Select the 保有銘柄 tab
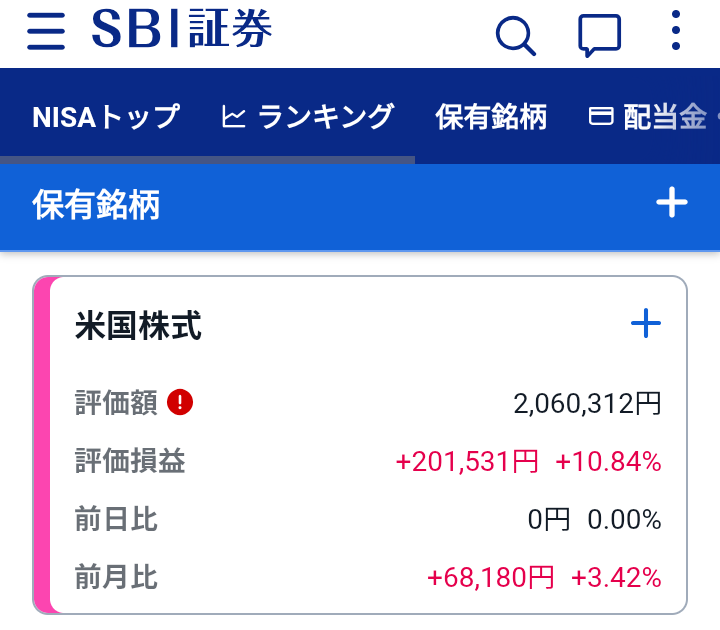Image resolution: width=720 pixels, height=630 pixels. (x=491, y=117)
